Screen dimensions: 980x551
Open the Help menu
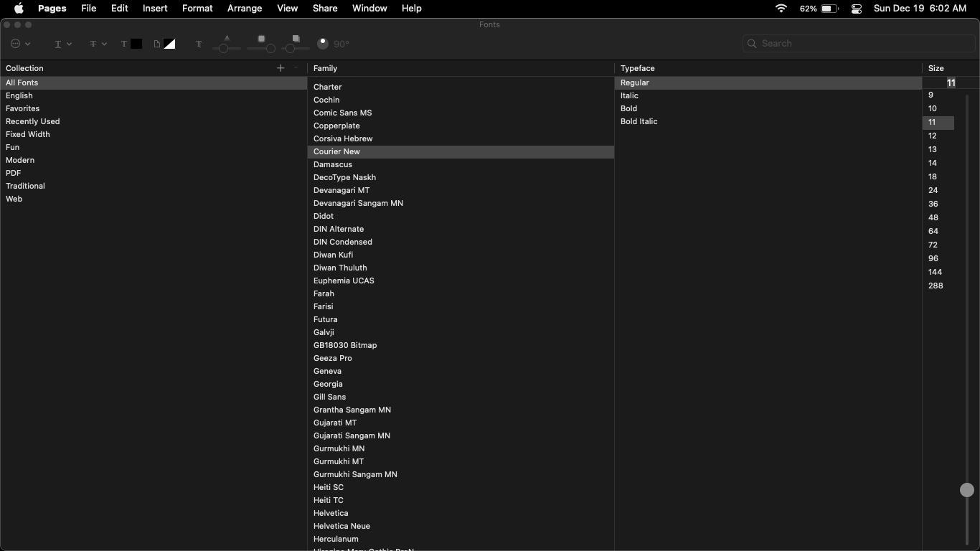(x=412, y=9)
